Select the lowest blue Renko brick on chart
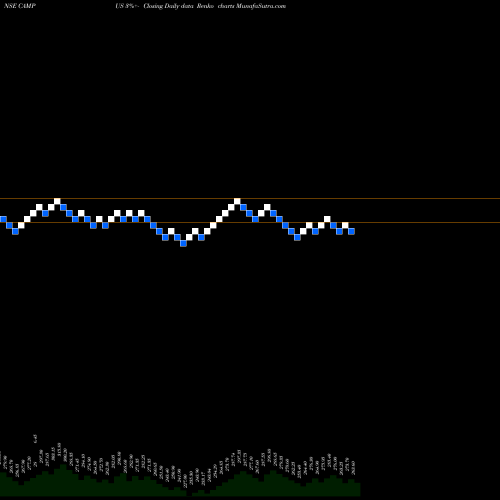 183,243
